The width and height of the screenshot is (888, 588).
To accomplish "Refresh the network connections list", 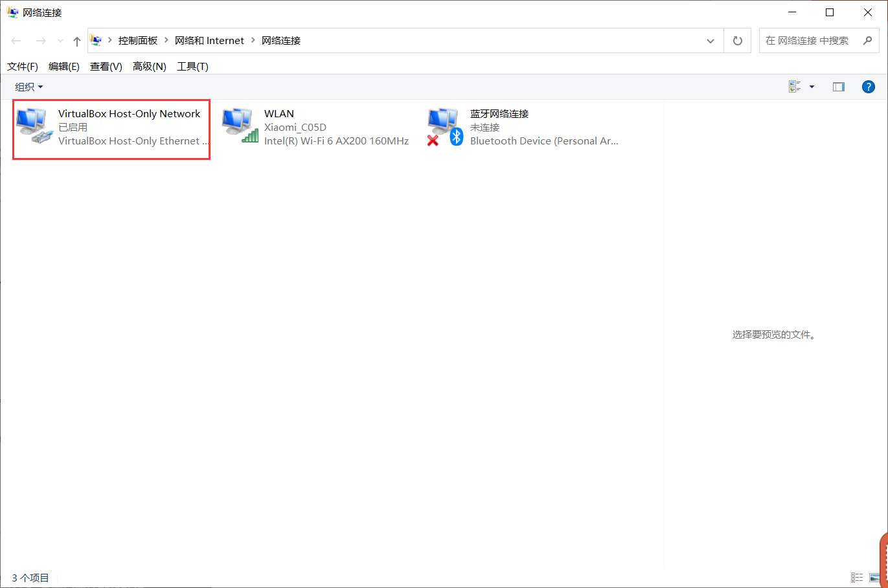I will click(x=737, y=41).
